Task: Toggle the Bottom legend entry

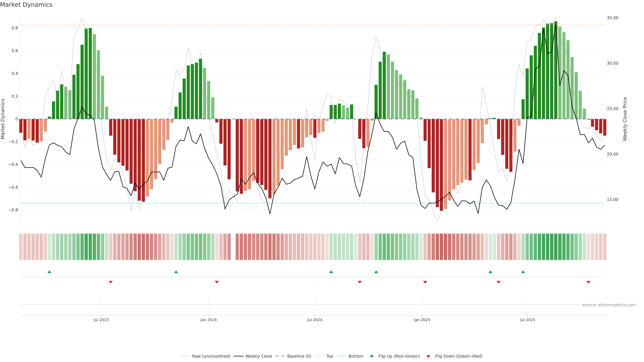Action: coord(356,356)
